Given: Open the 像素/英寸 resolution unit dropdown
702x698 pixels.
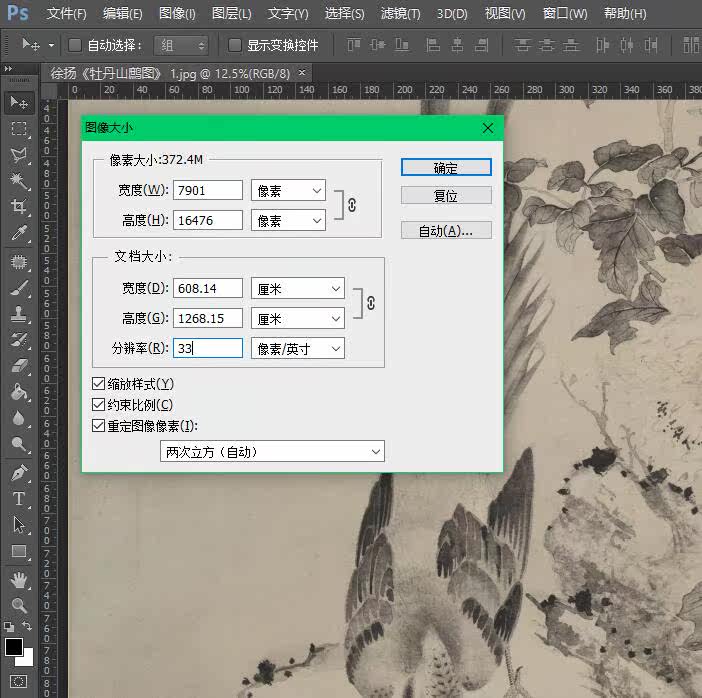Looking at the screenshot, I should tap(298, 348).
